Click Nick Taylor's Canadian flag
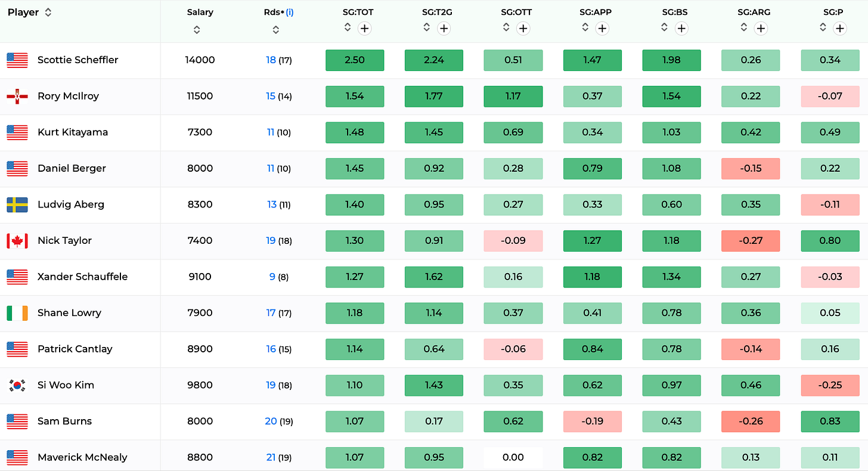This screenshot has height=471, width=868. tap(17, 241)
